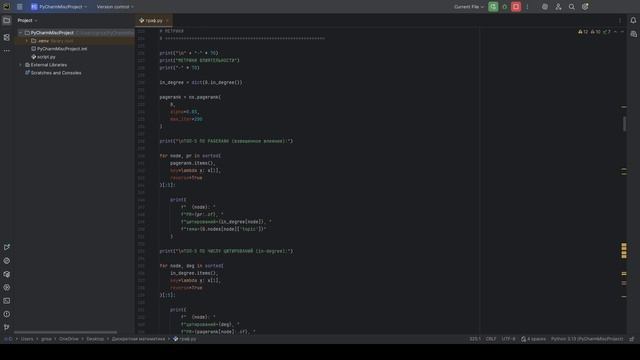Open Python 3.13 interpreter selector

(587, 339)
